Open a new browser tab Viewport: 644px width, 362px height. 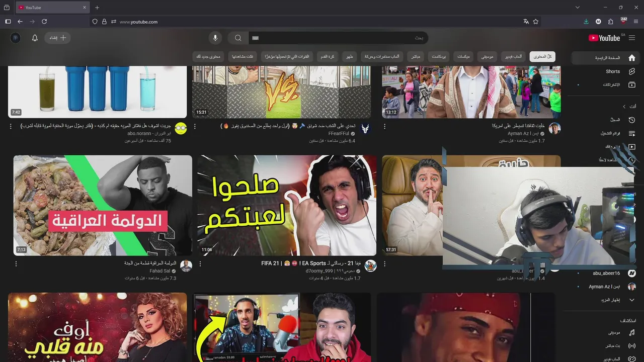point(97,8)
